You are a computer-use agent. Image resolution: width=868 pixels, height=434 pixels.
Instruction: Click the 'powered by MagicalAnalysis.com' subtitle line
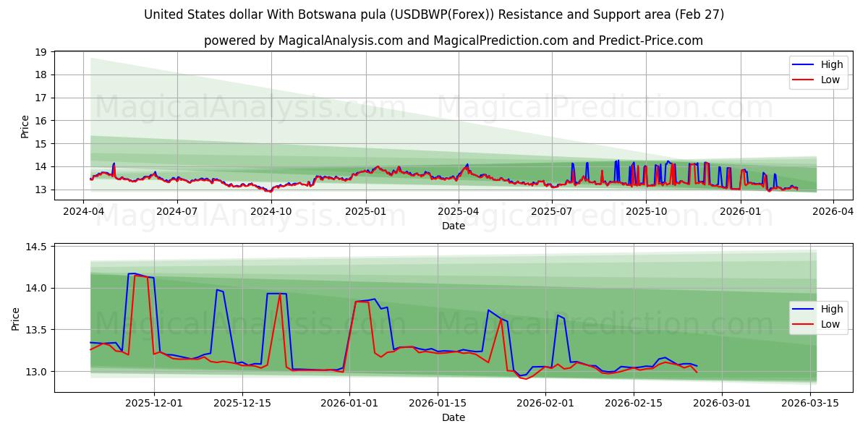pos(454,41)
